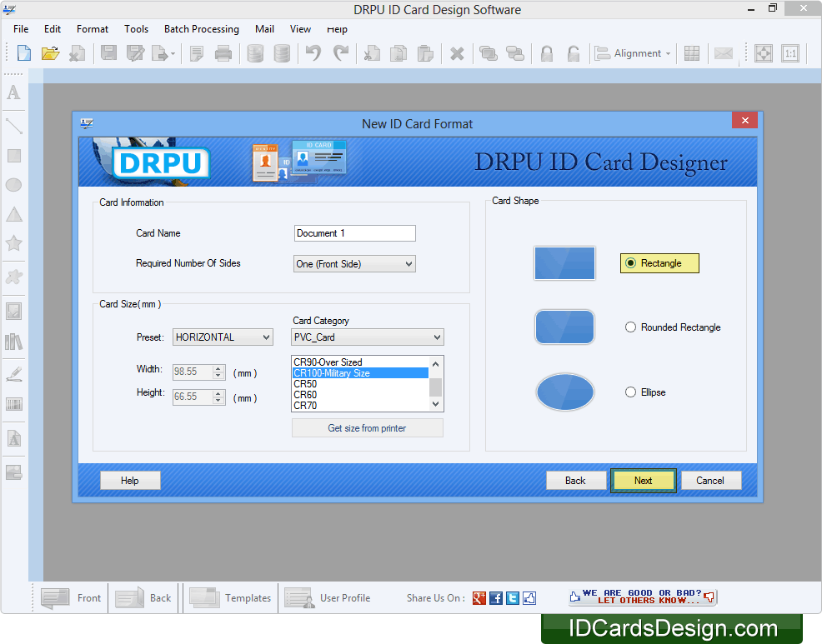822x644 pixels.
Task: Click the Twitter share icon
Action: 513,598
